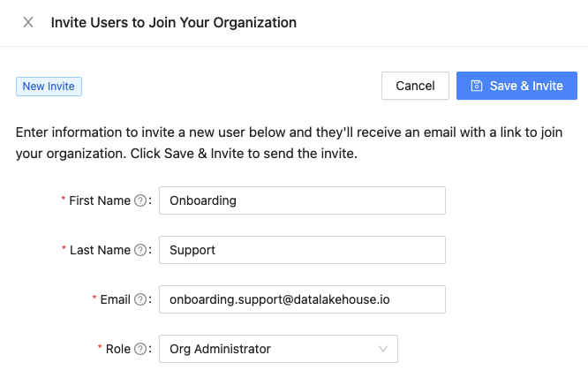The image size is (588, 378).
Task: Close the invite dialog using X icon
Action: click(28, 22)
